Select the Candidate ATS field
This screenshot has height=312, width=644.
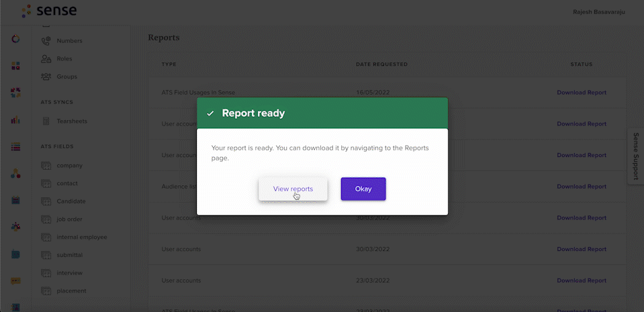pyautogui.click(x=71, y=201)
